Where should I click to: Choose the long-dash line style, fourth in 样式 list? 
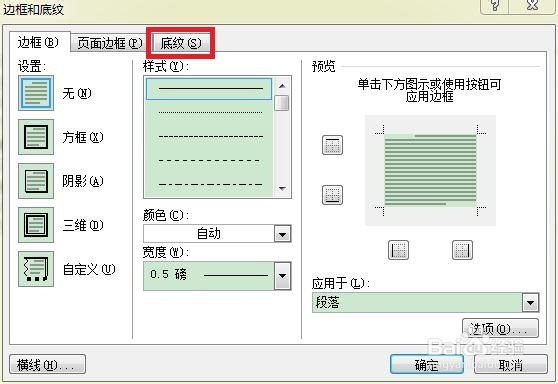pos(209,161)
